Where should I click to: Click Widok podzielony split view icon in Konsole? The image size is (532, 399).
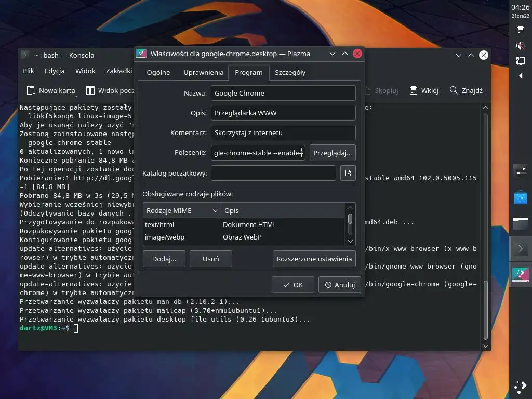(90, 90)
